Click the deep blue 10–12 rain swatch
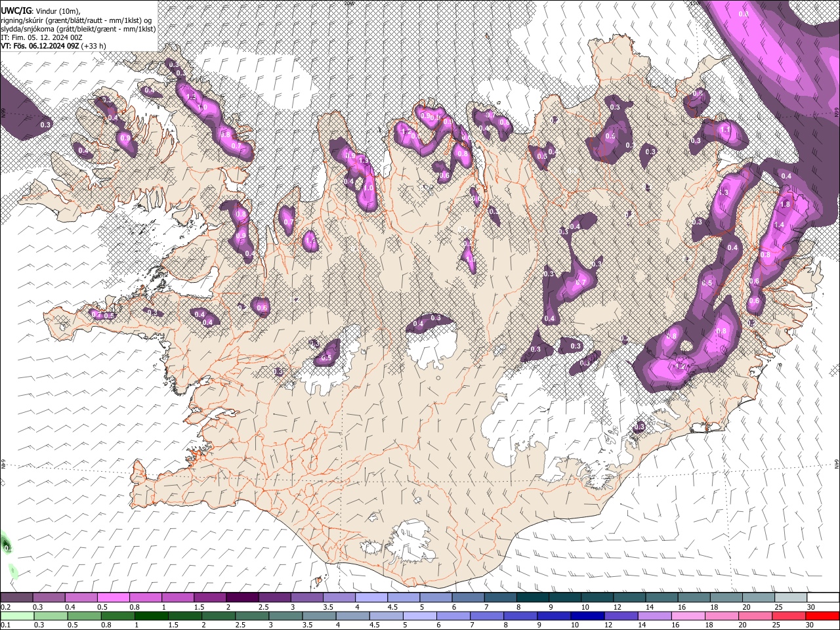Screen dimensions: 840x630 (587, 616)
